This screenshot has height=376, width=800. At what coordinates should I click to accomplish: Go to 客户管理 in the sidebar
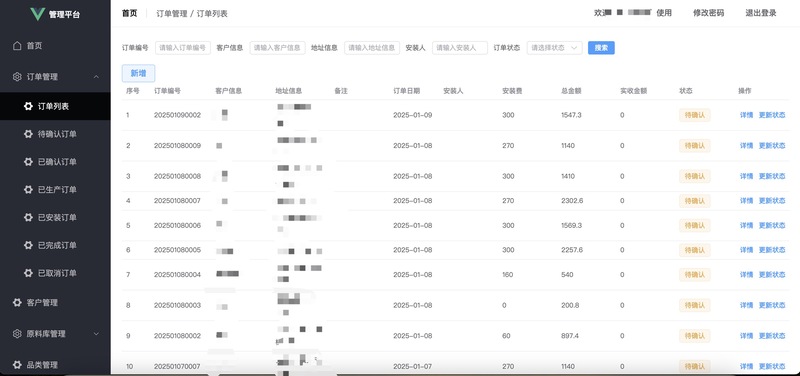click(x=55, y=303)
